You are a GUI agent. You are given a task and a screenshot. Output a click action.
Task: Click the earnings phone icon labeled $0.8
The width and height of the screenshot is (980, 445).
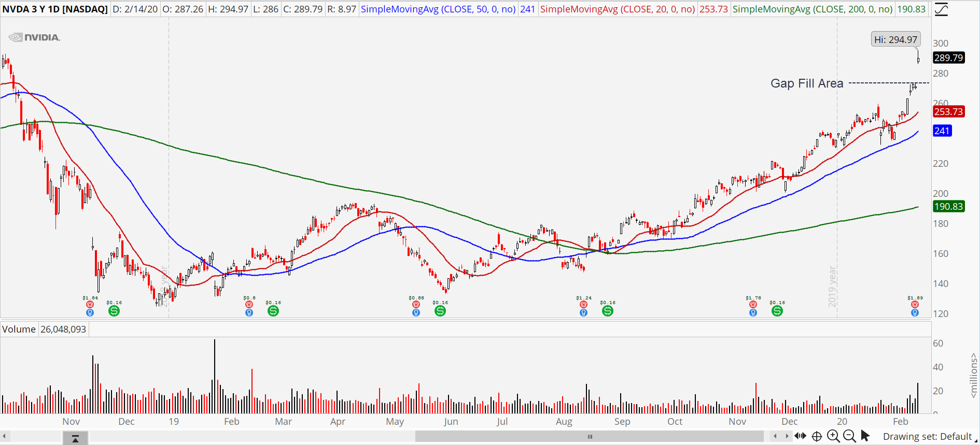coord(249,305)
